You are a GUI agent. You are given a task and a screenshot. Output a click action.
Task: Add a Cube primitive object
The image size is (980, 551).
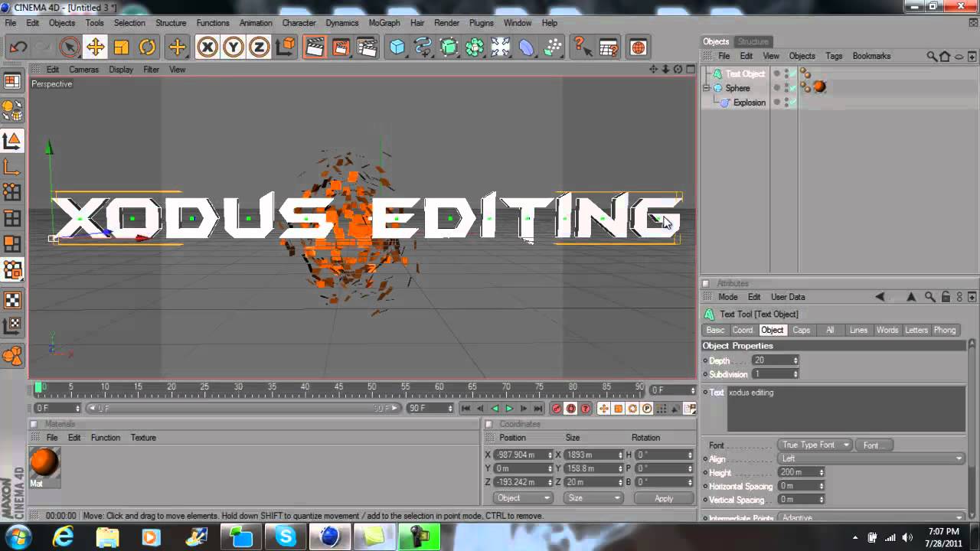397,47
